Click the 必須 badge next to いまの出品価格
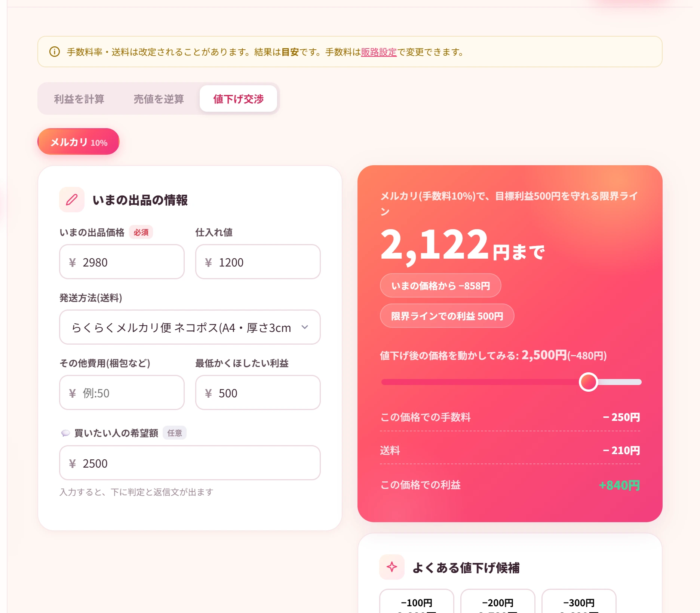The image size is (700, 613). click(141, 232)
